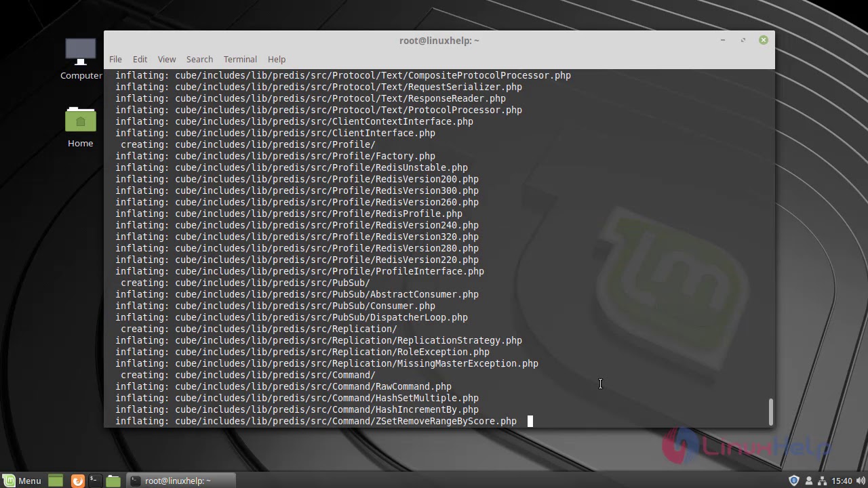Open the Edit menu
Image resolution: width=868 pixels, height=488 pixels.
(x=140, y=59)
